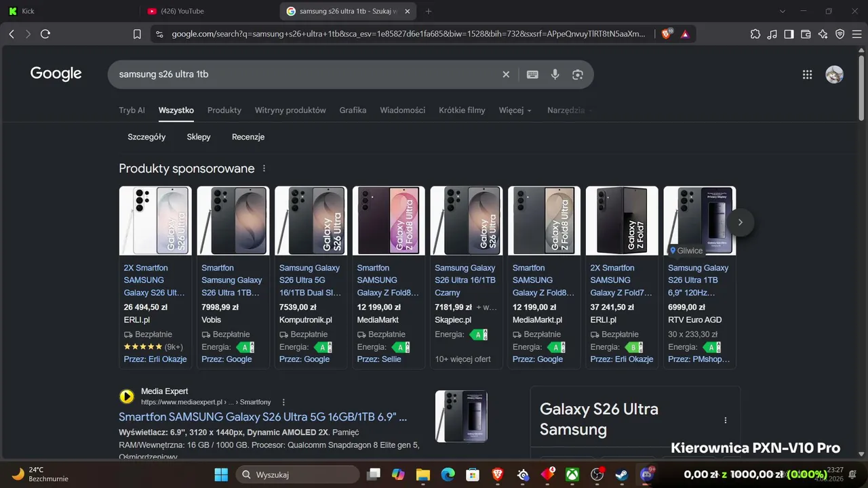Open the Windows Start menu
The image size is (868, 488).
(x=221, y=474)
